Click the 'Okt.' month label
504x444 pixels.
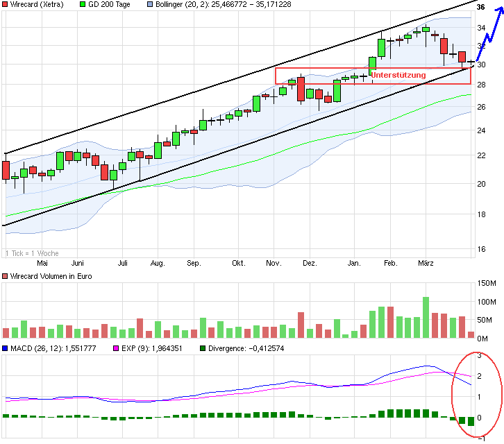(239, 263)
